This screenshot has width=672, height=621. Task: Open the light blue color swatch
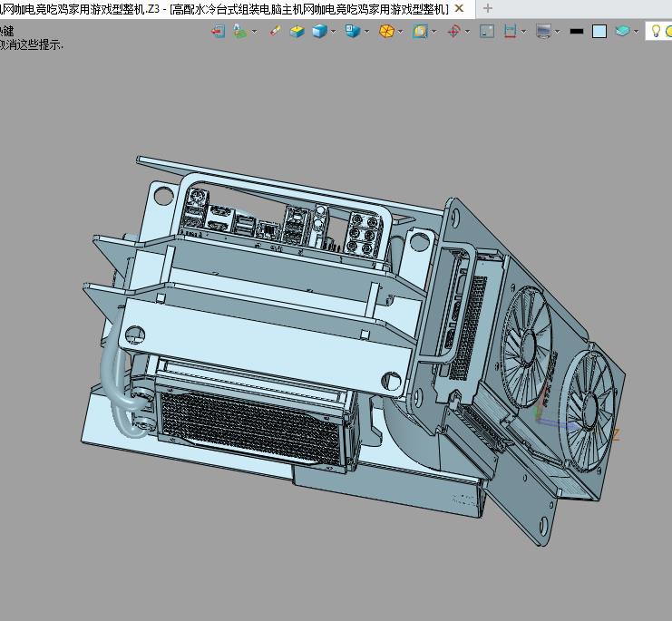599,31
